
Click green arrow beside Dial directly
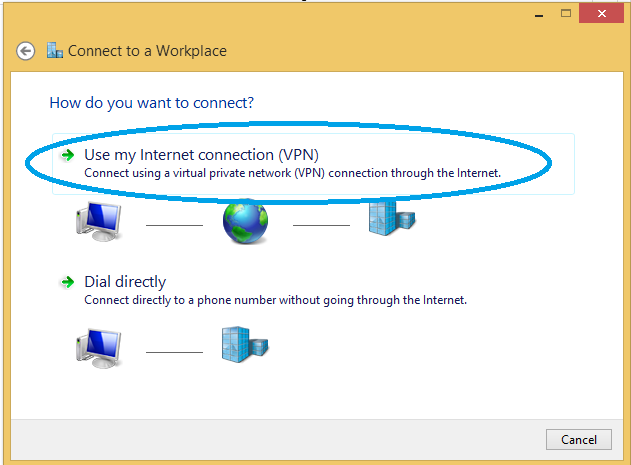pos(68,282)
